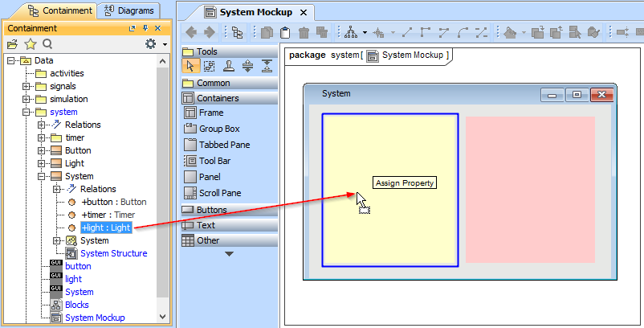
Task: Click the containment tree scrollbar down arrow
Action: click(x=163, y=317)
